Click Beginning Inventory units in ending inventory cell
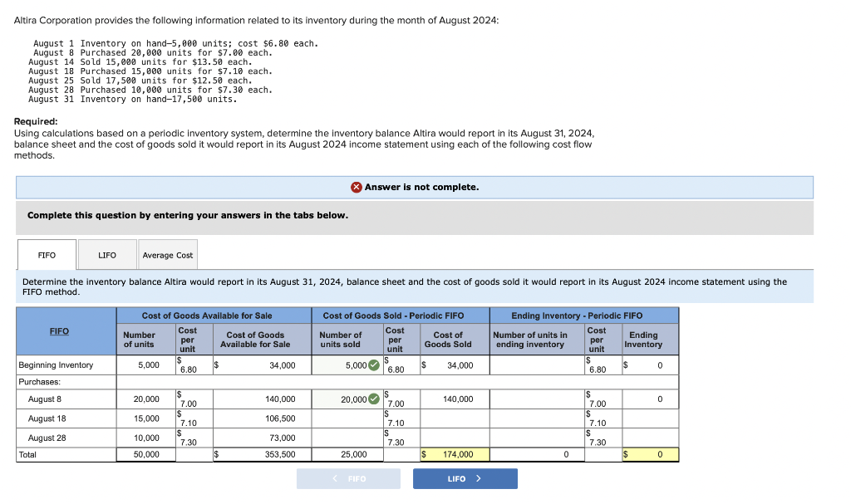The width and height of the screenshot is (851, 504). (538, 365)
